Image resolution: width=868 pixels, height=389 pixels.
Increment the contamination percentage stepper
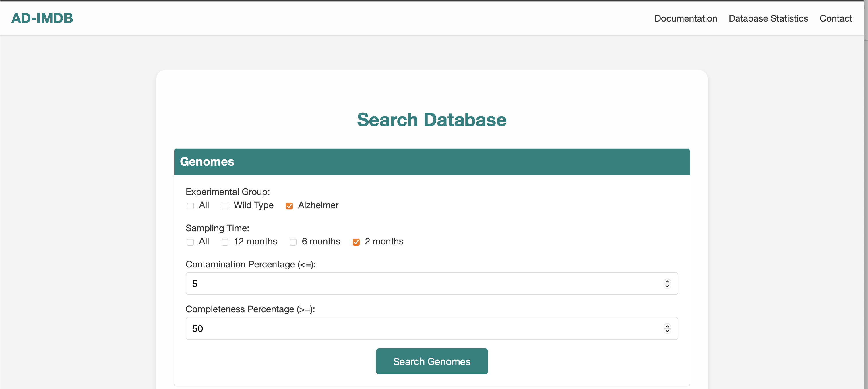[667, 281]
